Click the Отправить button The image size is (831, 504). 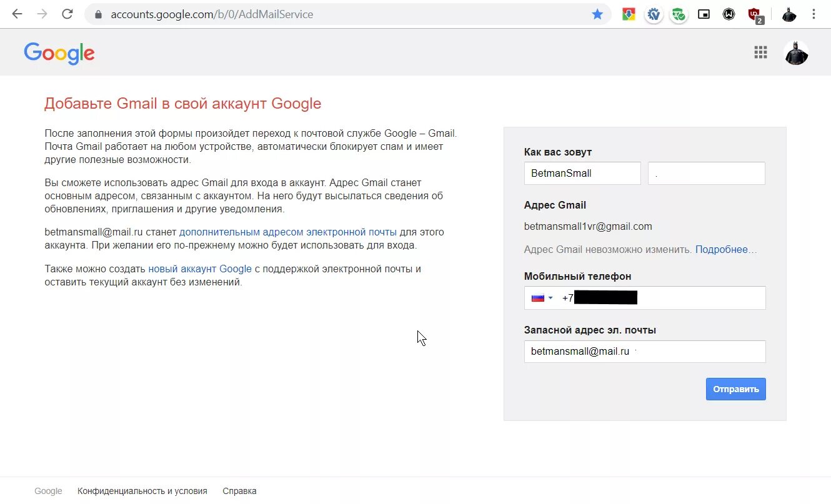736,389
